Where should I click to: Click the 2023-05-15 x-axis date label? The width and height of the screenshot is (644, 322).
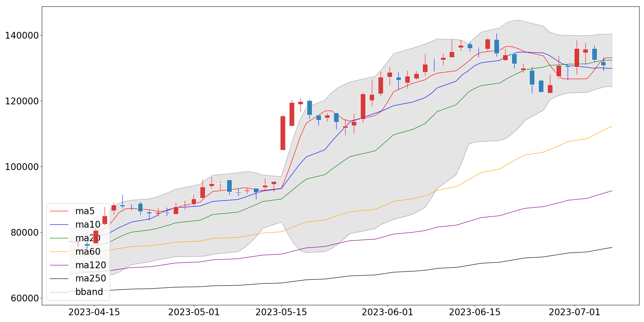(281, 312)
